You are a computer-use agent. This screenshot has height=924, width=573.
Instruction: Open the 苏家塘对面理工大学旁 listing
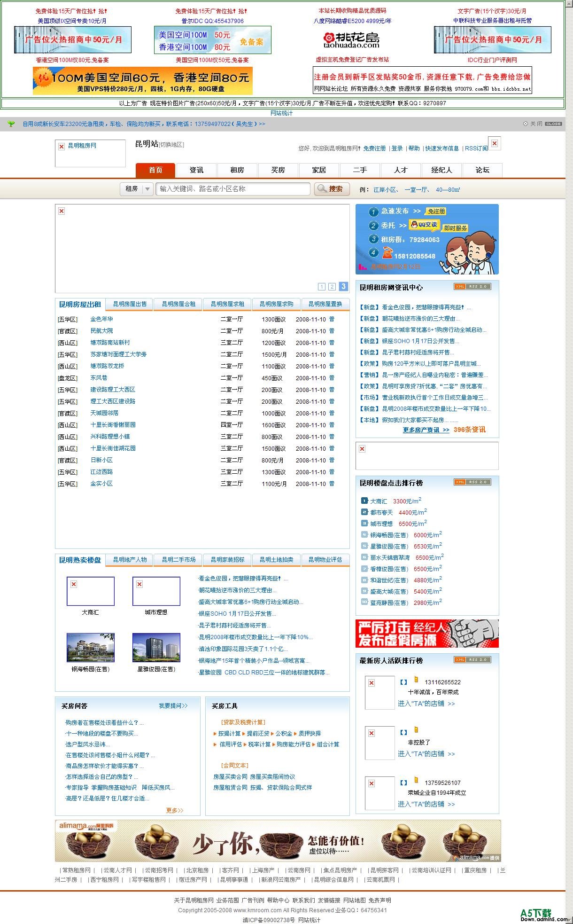(x=118, y=354)
